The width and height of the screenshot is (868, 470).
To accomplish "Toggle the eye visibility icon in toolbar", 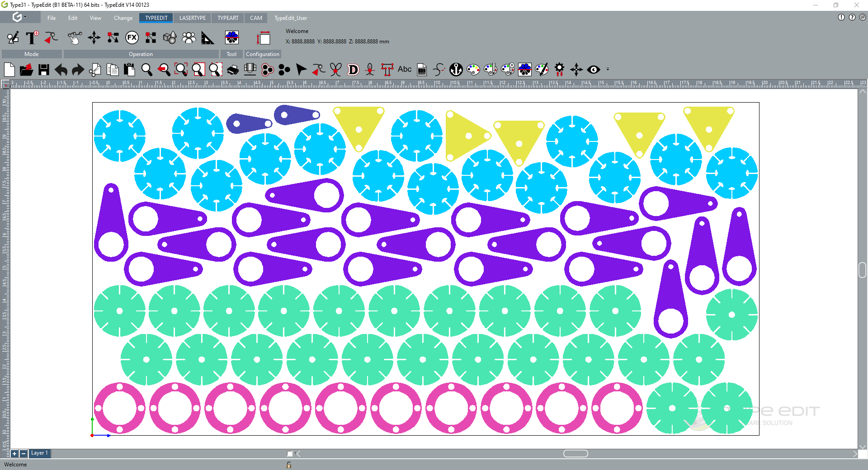I will pyautogui.click(x=594, y=70).
